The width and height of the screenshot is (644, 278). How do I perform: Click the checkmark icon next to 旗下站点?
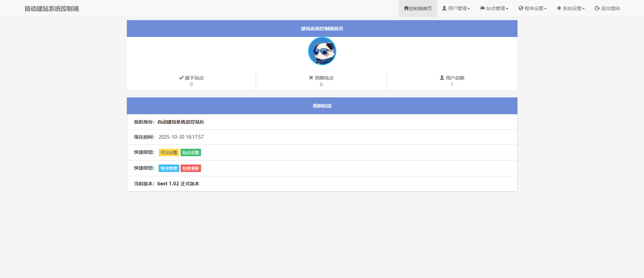(181, 78)
